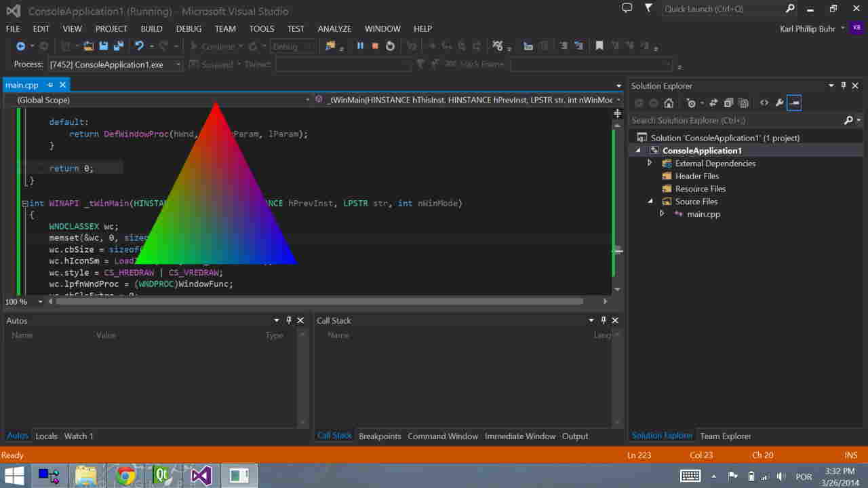
Task: Switch to the Output tab
Action: pos(575,436)
